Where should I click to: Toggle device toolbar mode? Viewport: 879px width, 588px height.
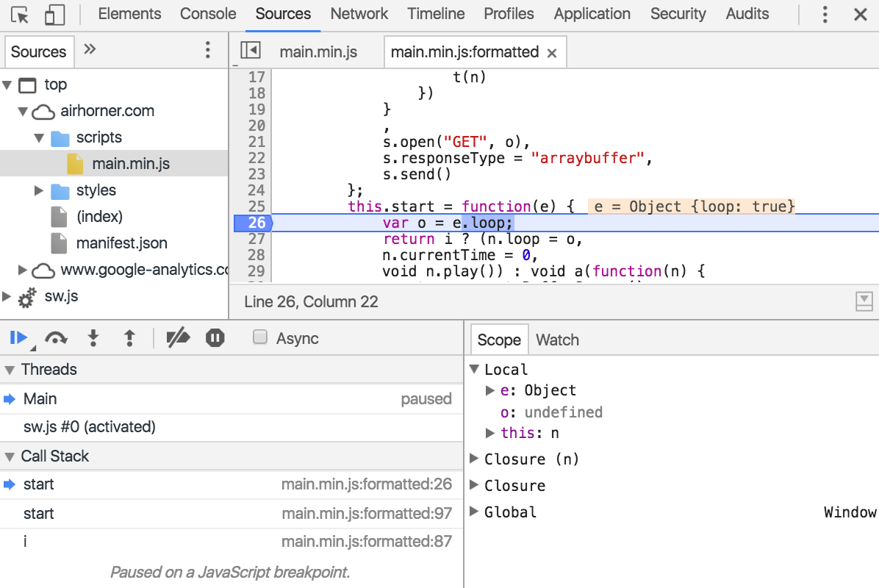(54, 15)
